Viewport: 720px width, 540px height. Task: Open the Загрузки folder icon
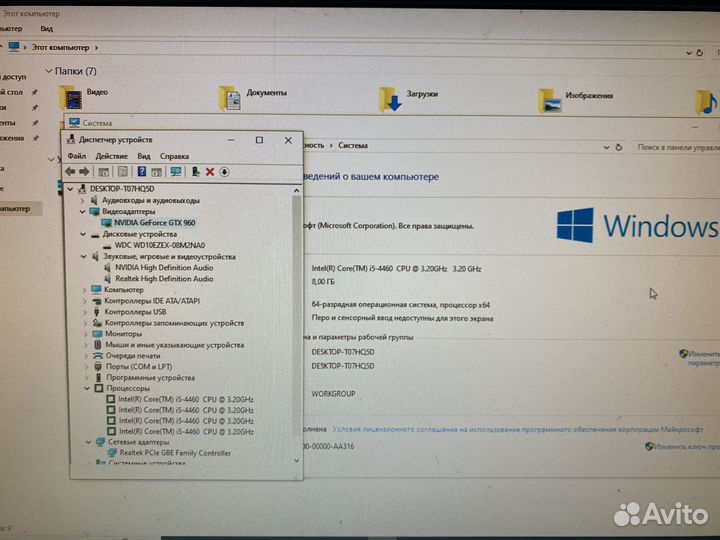(390, 99)
